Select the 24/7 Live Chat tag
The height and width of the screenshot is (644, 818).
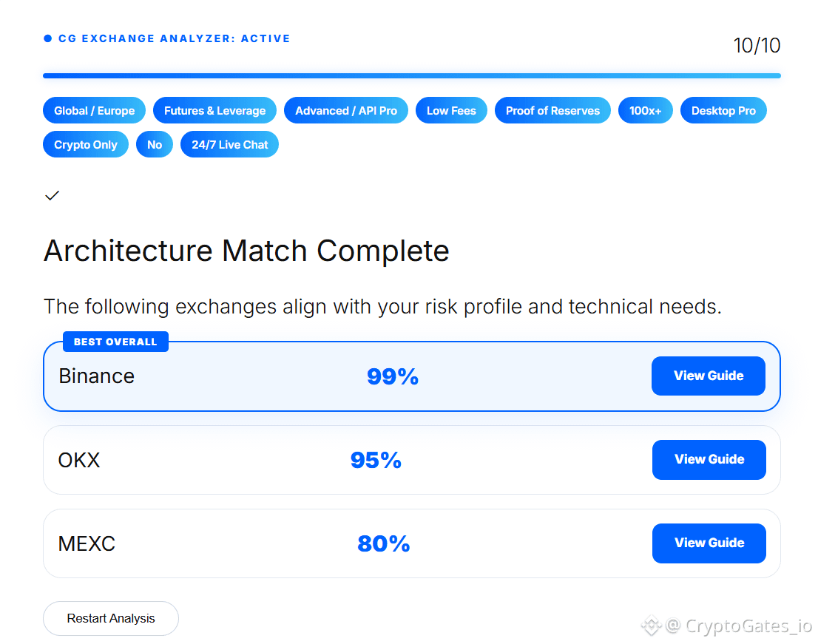tap(229, 144)
